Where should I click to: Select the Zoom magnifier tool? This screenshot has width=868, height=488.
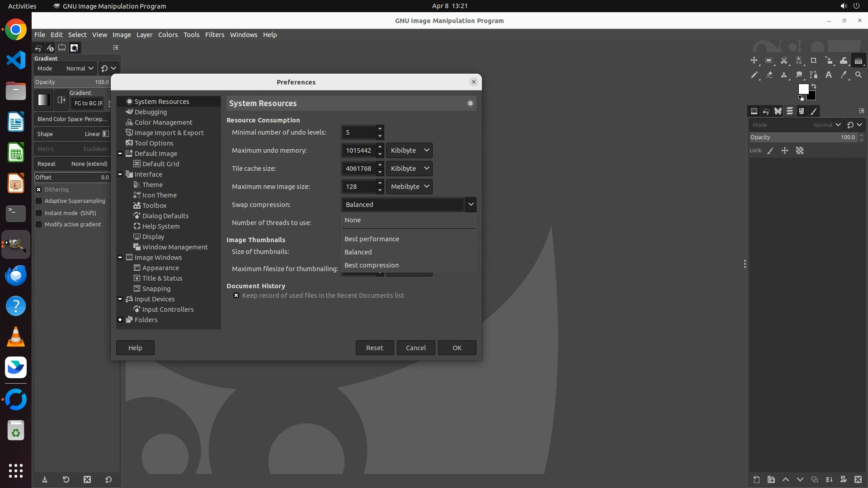pyautogui.click(x=859, y=75)
